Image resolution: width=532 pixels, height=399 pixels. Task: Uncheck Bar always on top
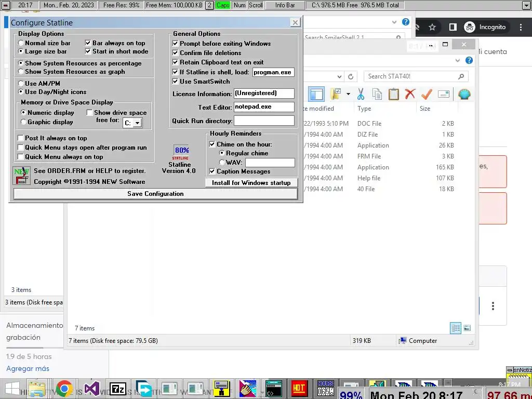(115, 43)
